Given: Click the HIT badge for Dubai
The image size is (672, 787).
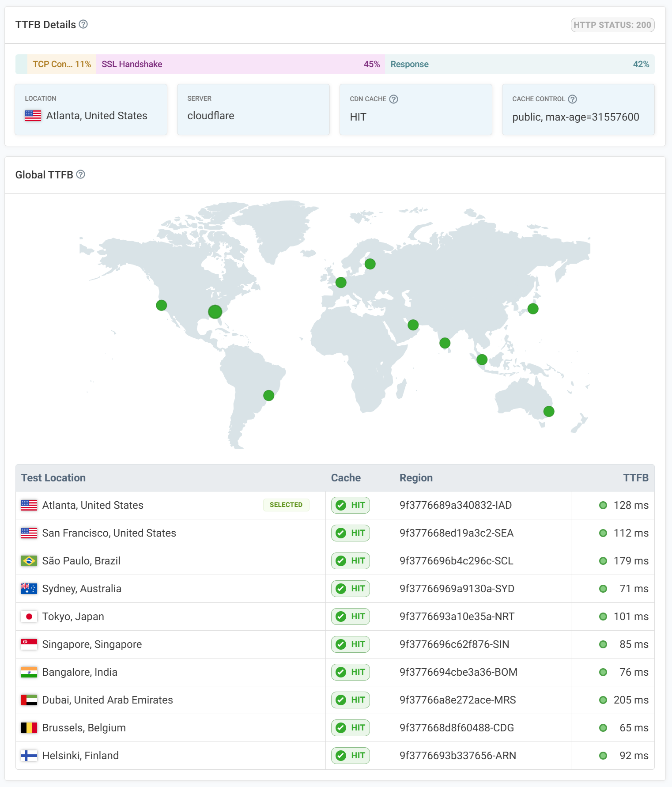Looking at the screenshot, I should 351,700.
